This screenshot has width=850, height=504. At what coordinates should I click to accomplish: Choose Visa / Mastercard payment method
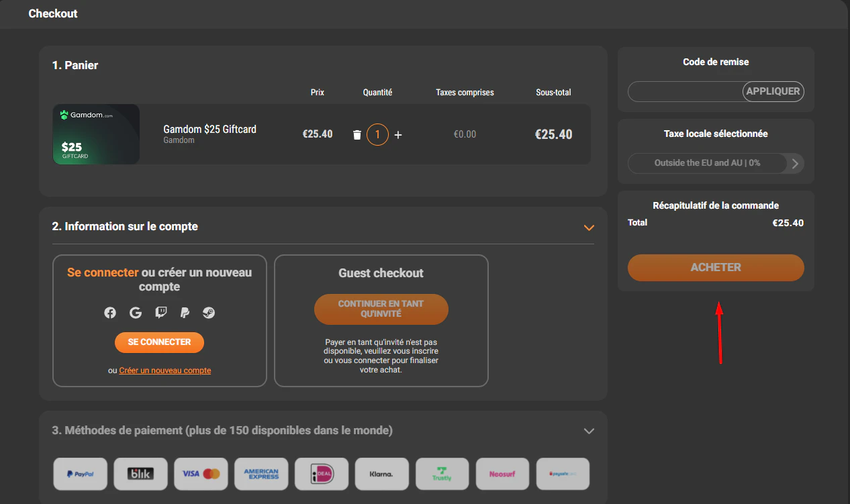201,474
